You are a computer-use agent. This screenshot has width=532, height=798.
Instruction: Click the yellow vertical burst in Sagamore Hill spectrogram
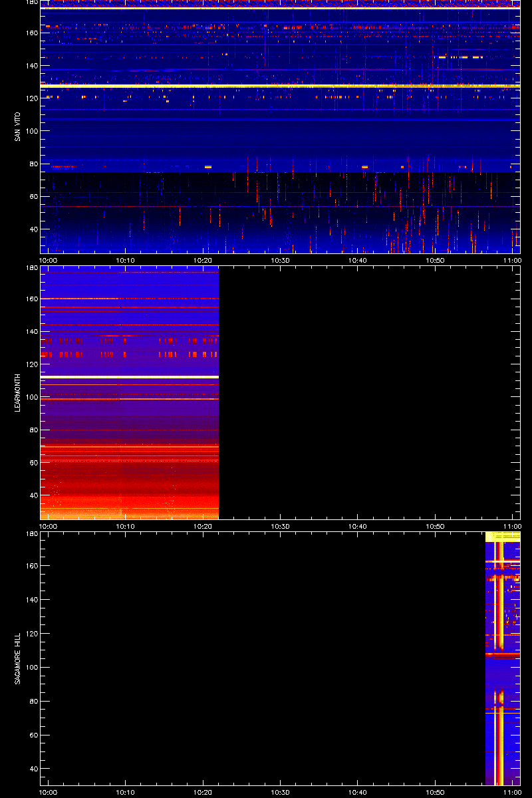point(499,662)
